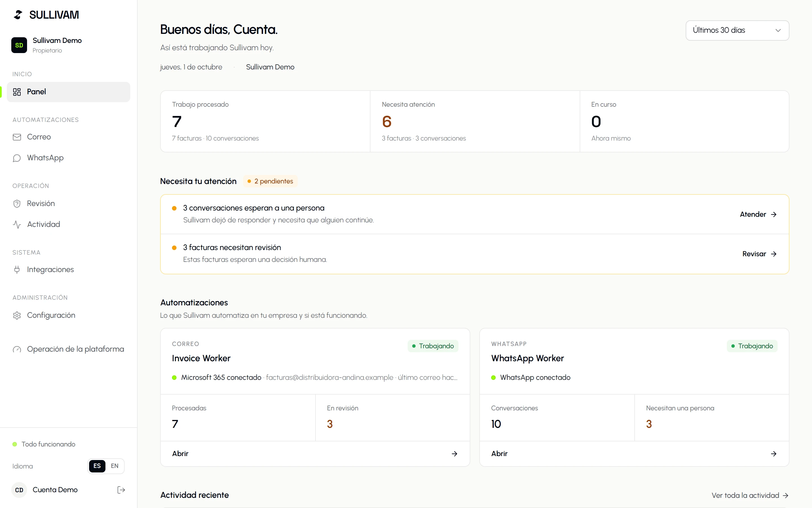Click the Actividad pulse icon

tap(17, 224)
